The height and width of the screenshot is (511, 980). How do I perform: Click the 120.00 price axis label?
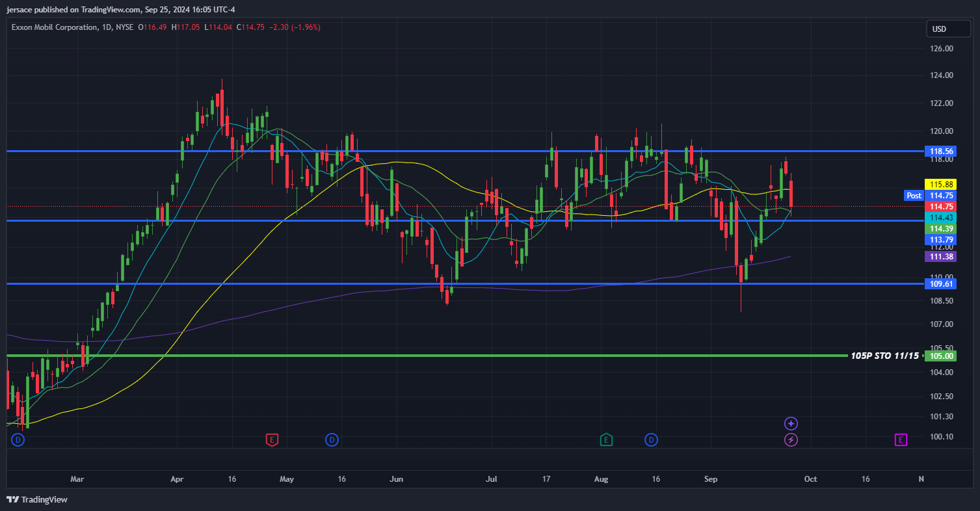pos(940,131)
